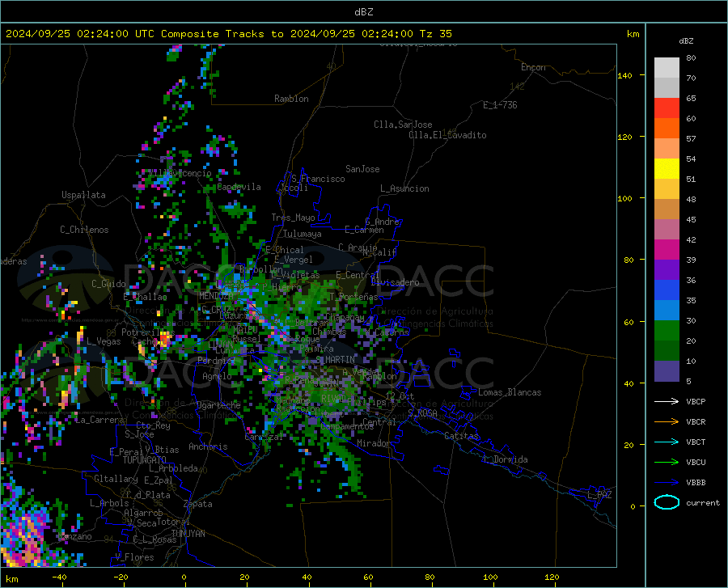The width and height of the screenshot is (728, 588).
Task: Click the Capdevila map label
Action: [239, 187]
